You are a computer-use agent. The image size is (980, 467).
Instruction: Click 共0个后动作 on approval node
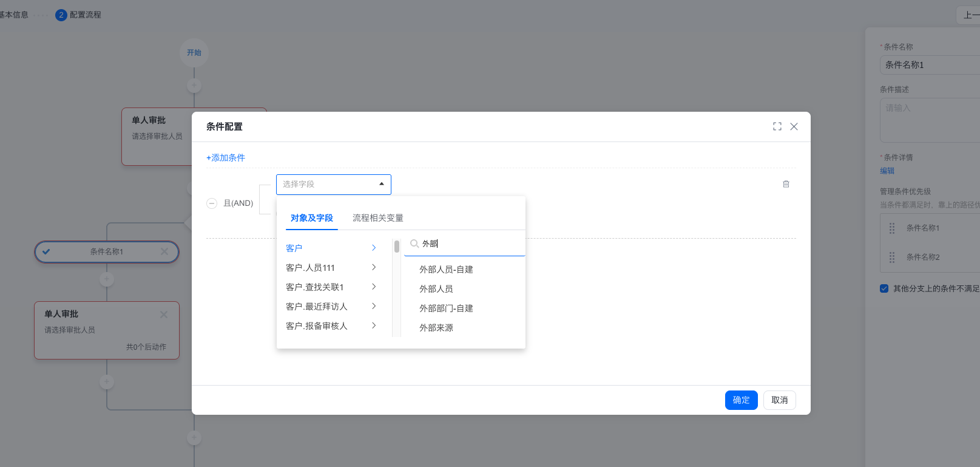point(146,347)
